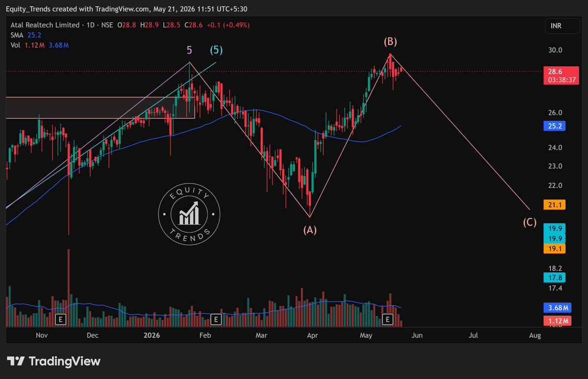Viewport: 588px width, 379px height.
Task: Click 23.0 on the price axis
Action: [555, 166]
